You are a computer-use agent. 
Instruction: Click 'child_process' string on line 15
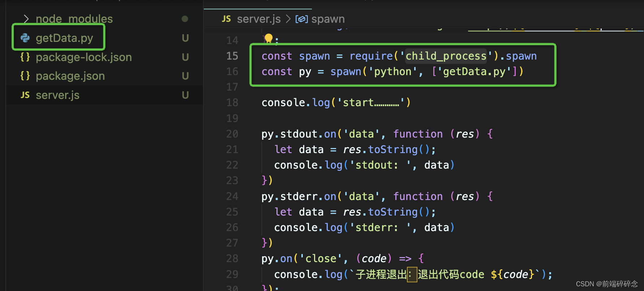(x=446, y=56)
